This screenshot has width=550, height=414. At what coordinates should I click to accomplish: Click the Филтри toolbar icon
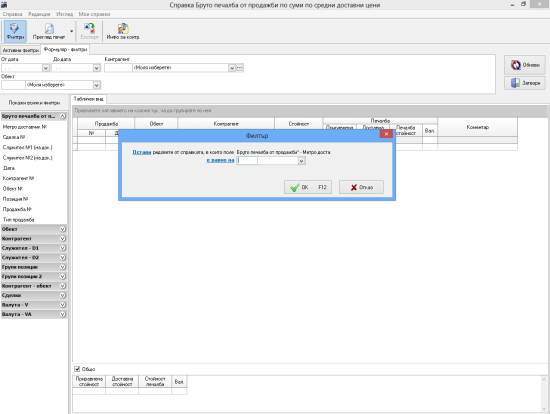coord(15,31)
